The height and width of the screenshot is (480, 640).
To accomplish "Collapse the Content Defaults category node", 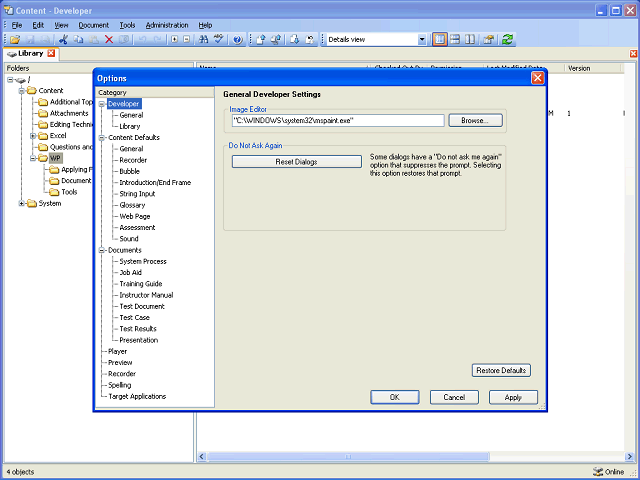I will tap(102, 138).
